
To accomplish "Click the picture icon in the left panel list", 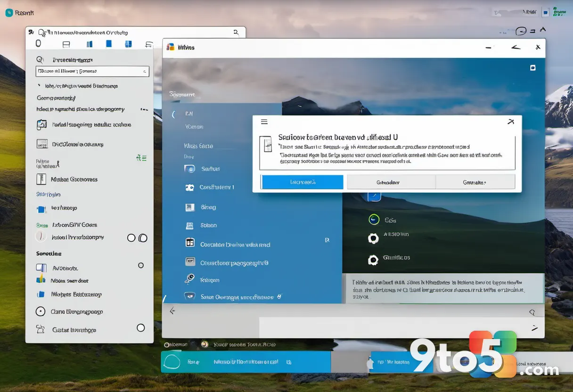I will 41,125.
